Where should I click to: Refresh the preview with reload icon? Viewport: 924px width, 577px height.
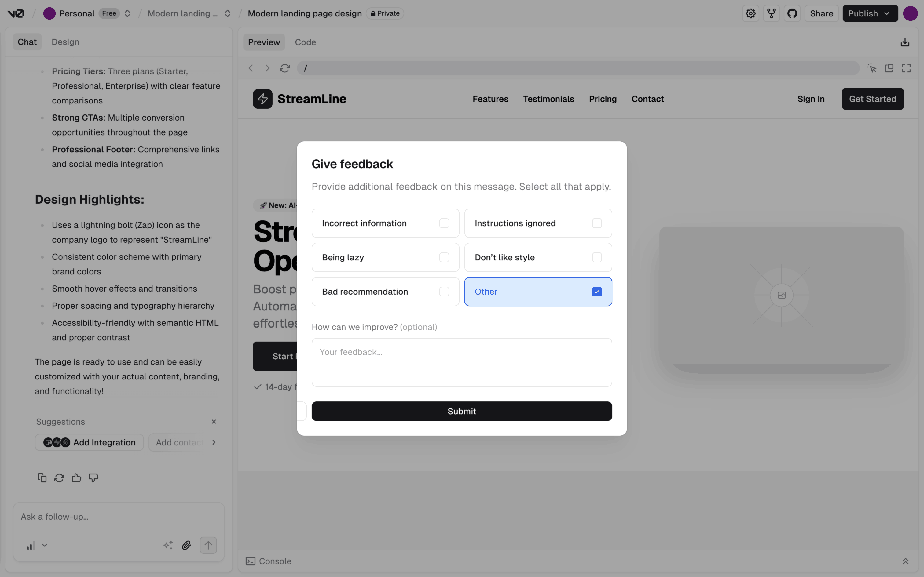[x=284, y=68]
